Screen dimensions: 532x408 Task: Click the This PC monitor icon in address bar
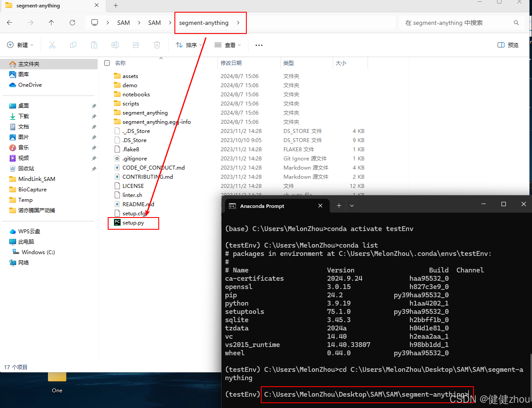95,23
